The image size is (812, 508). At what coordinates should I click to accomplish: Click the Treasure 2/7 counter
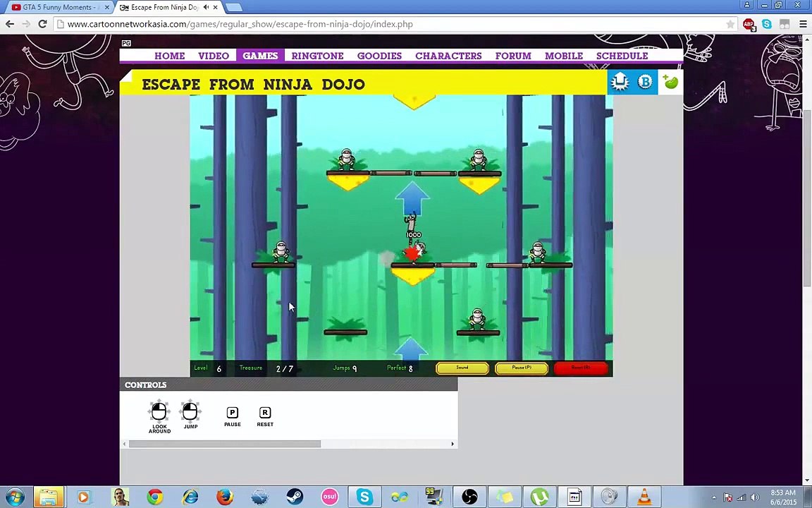pyautogui.click(x=266, y=368)
